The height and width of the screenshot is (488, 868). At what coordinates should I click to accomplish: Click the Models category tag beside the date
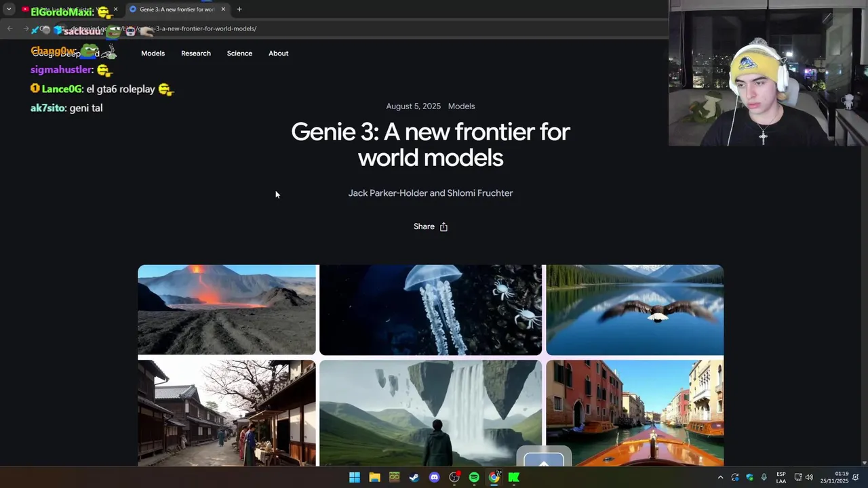(461, 106)
